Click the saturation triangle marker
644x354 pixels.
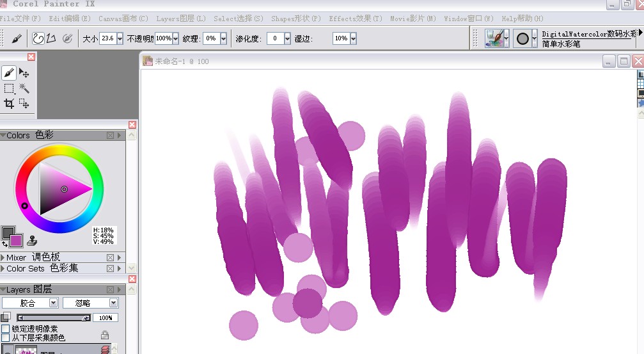coord(64,189)
